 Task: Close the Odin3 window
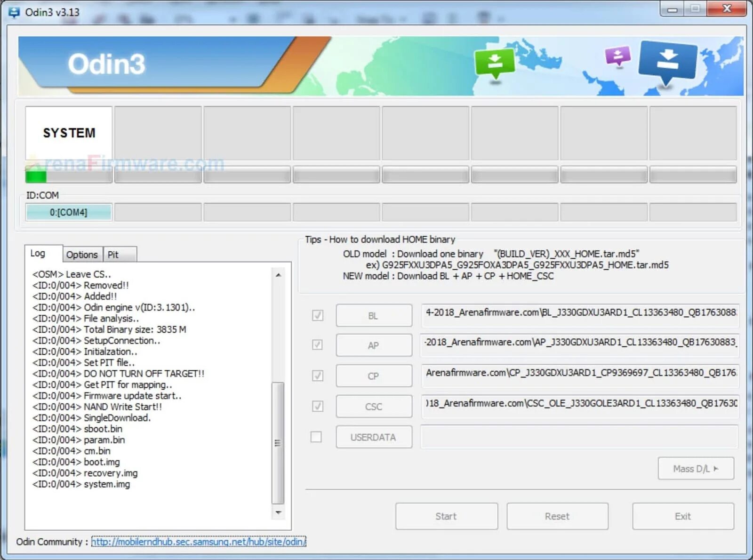coord(726,9)
